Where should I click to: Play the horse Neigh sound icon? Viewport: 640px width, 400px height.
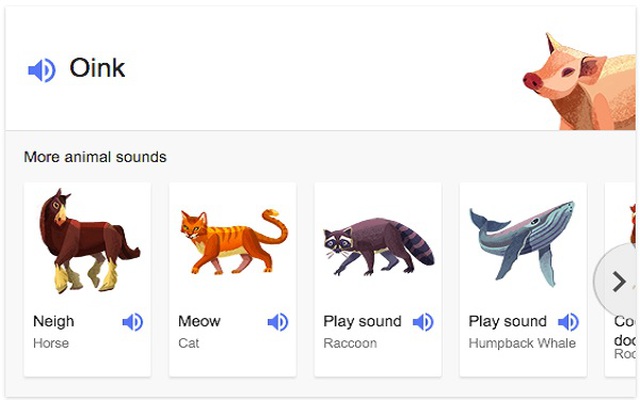pyautogui.click(x=133, y=322)
